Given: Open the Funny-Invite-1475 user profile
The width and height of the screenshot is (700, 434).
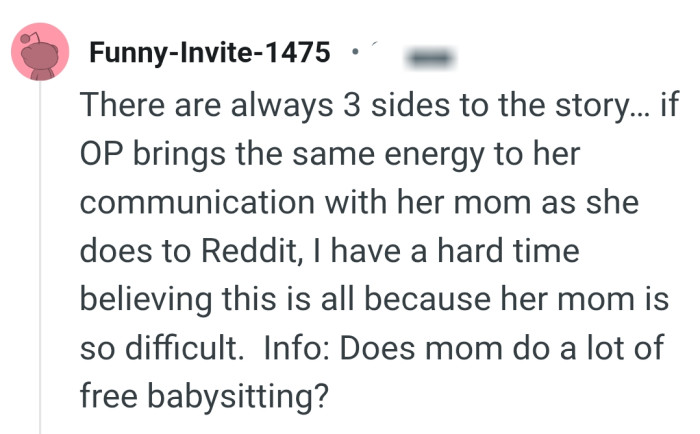Looking at the screenshot, I should (x=210, y=51).
